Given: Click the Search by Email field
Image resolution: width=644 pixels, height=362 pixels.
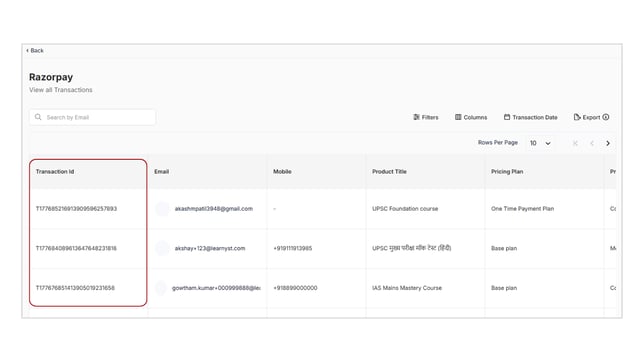Looking at the screenshot, I should coord(92,117).
